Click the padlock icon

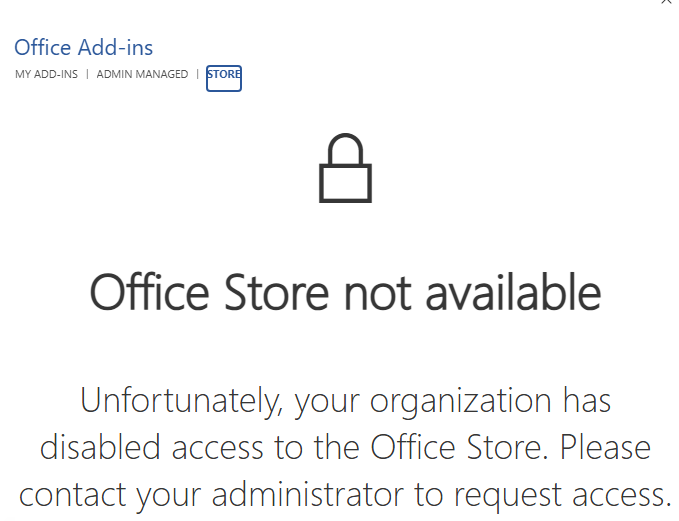(345, 170)
